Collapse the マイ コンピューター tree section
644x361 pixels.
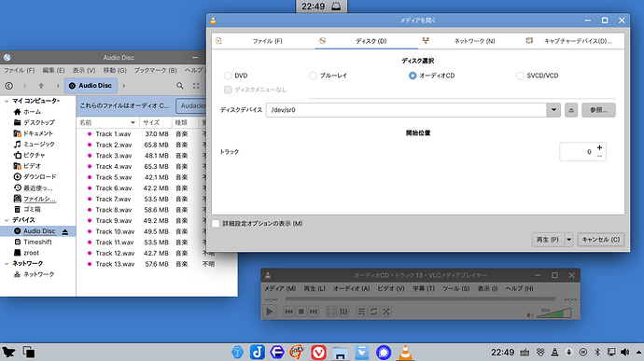click(7, 101)
